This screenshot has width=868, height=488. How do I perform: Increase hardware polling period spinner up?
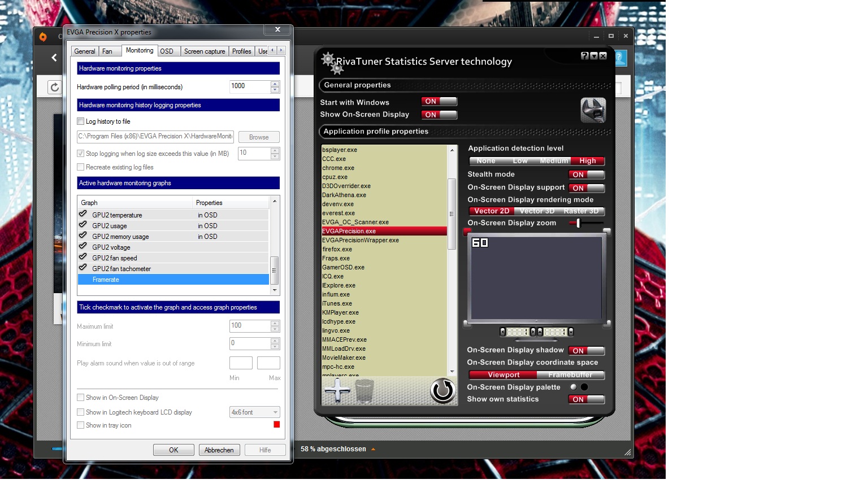point(275,84)
